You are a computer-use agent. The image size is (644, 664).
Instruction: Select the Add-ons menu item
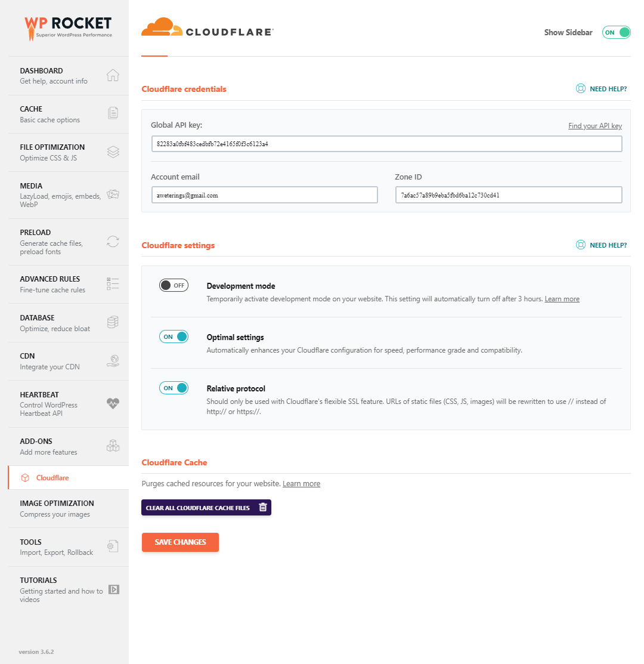pos(68,446)
